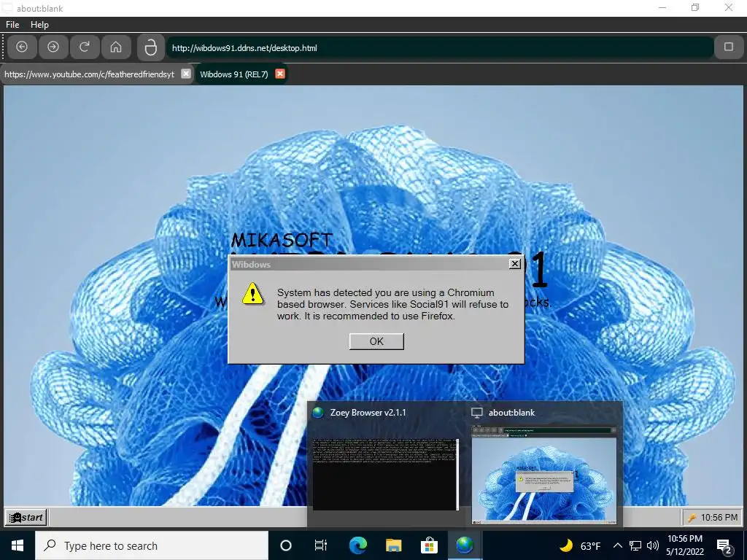Close the Wibdows 91 (REL7) tab

[x=280, y=74]
